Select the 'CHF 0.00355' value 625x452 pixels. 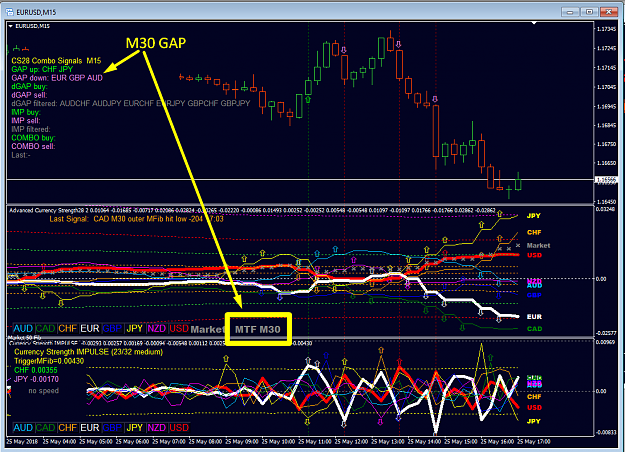tap(35, 370)
